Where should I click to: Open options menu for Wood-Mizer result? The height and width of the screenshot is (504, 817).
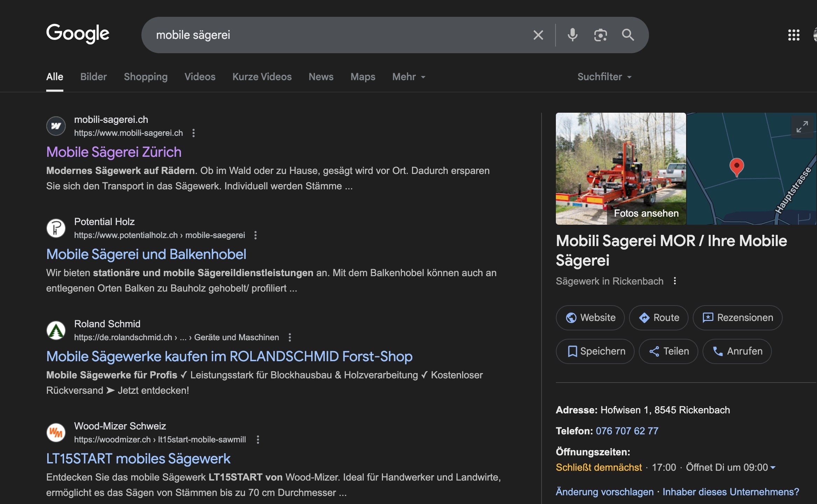(258, 440)
